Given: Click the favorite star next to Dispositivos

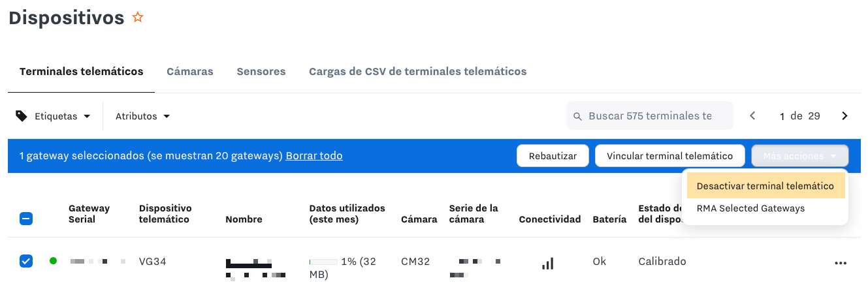Looking at the screenshot, I should click(138, 18).
